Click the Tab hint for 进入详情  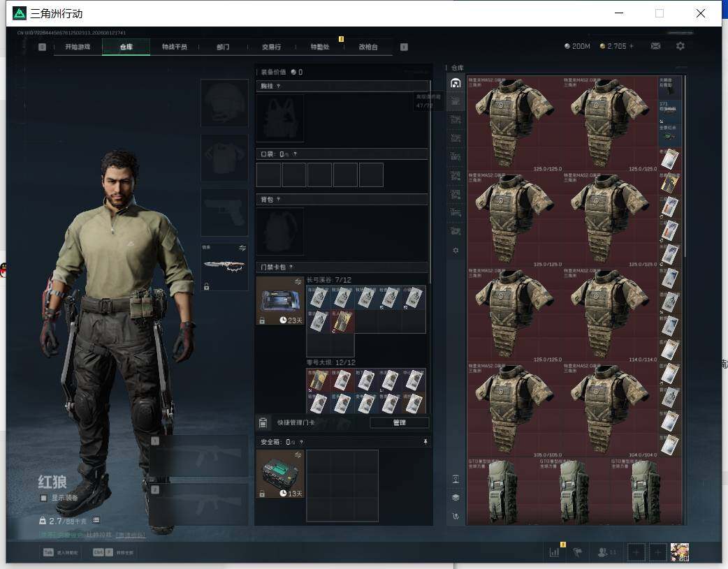pyautogui.click(x=61, y=552)
